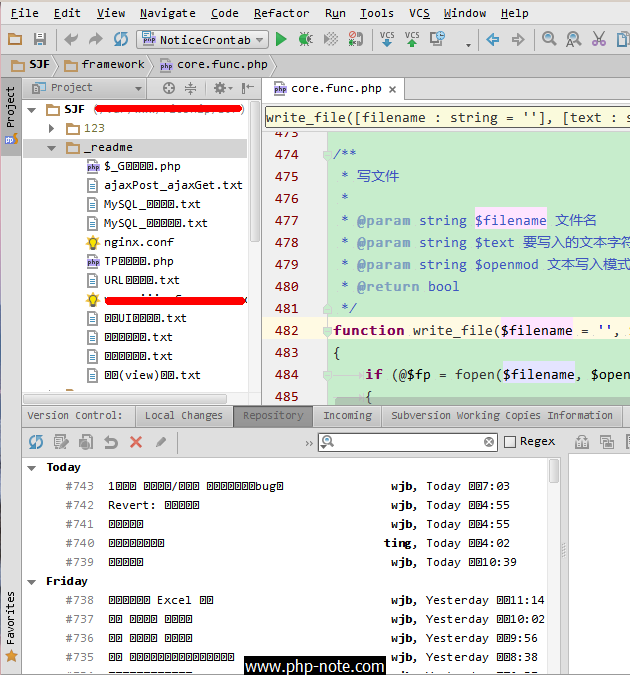Viewport: 630px width, 675px height.
Task: Collapse all in the Project panel
Action: (x=190, y=88)
